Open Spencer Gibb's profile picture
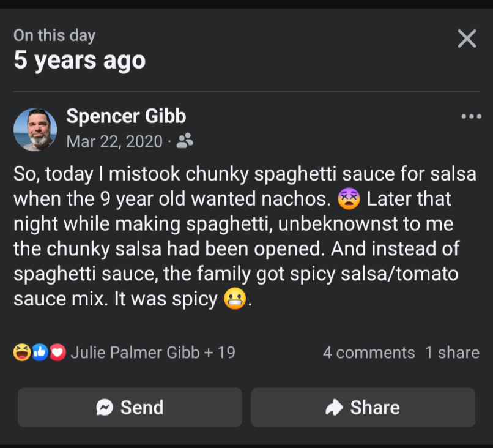The image size is (493, 448). (35, 130)
